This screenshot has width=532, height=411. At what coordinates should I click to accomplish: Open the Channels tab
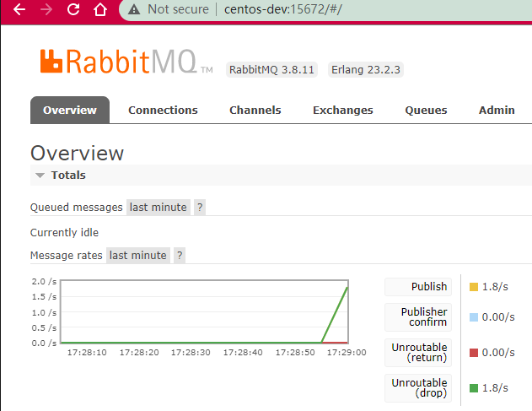tap(255, 110)
